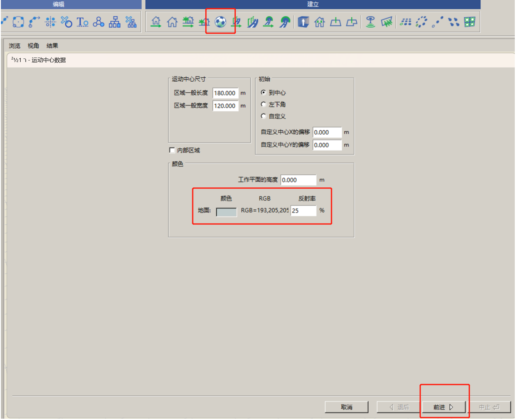Click the green four-square grid icon
The height and width of the screenshot is (420, 517).
click(469, 22)
